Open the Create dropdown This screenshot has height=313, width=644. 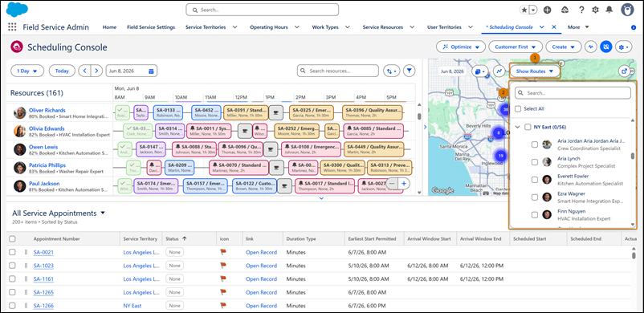tap(564, 47)
